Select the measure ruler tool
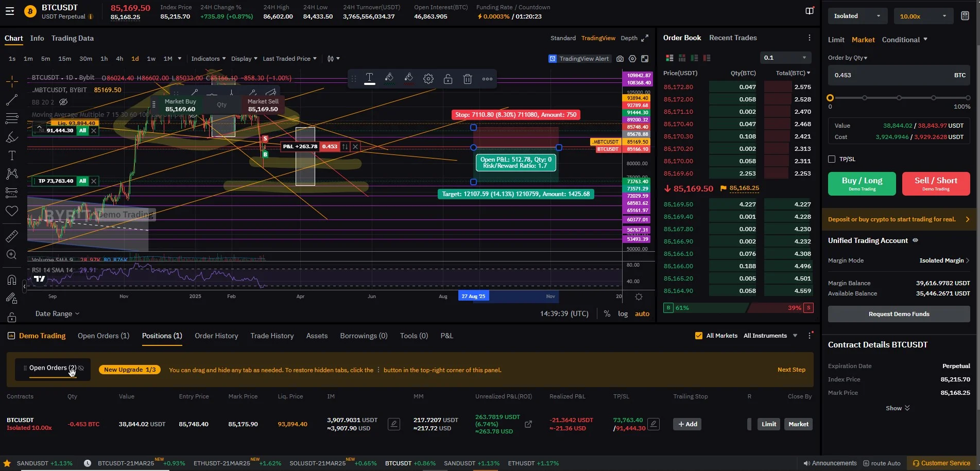Viewport: 980px width, 471px height. [12, 236]
